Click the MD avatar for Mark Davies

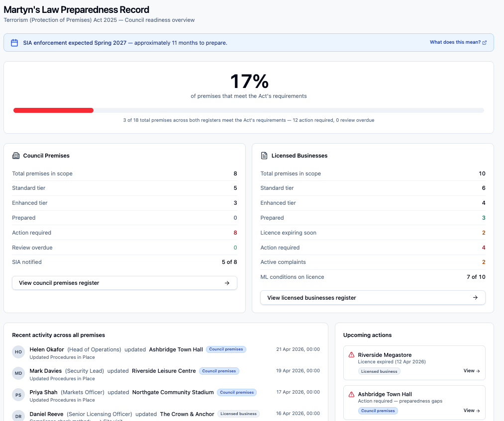[x=18, y=373]
